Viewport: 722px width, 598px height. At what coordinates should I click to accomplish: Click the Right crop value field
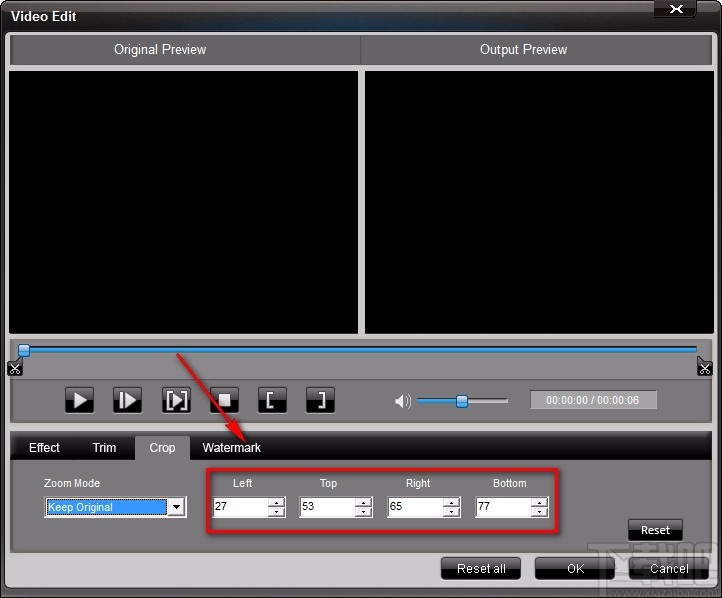point(416,506)
